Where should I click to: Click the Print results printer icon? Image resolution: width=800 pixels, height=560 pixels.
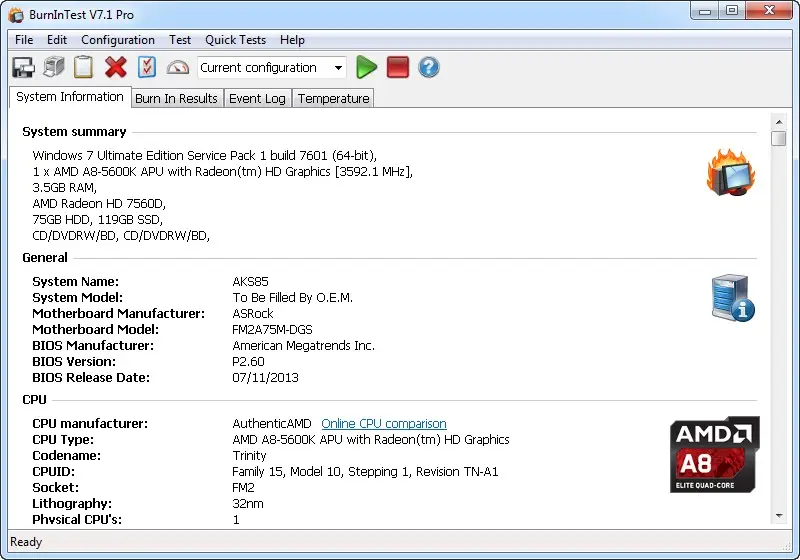[54, 67]
